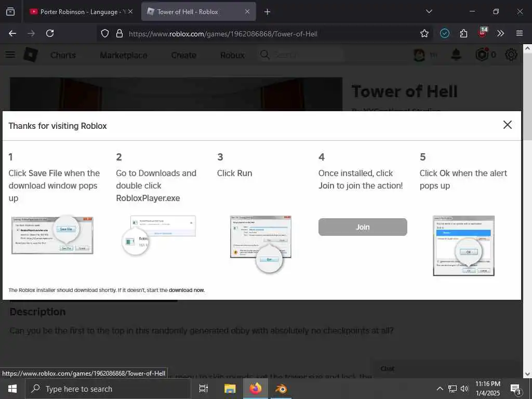The width and height of the screenshot is (532, 399).
Task: Open the Windows notification center
Action: 516,389
